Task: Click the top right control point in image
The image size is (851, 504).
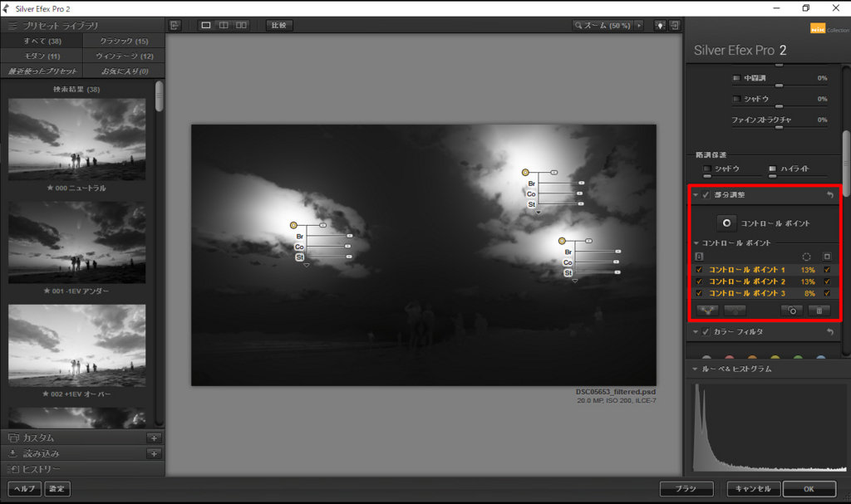Action: coord(525,173)
